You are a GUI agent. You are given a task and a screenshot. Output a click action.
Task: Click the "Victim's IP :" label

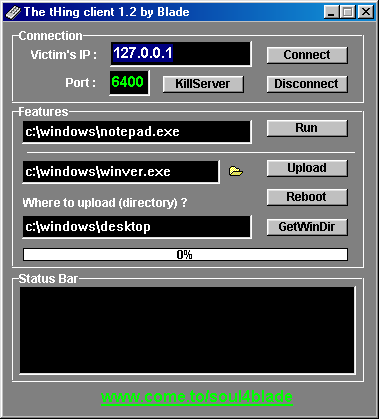tap(64, 55)
